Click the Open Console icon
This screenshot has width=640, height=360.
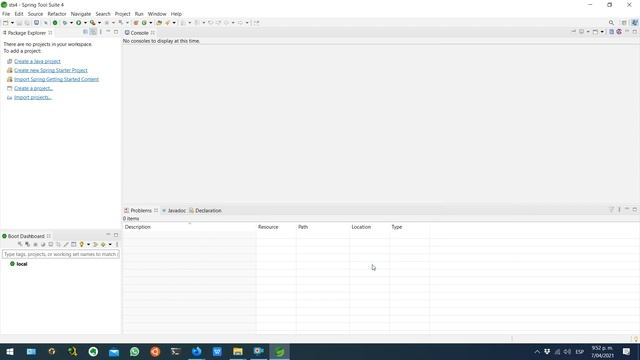[x=595, y=32]
